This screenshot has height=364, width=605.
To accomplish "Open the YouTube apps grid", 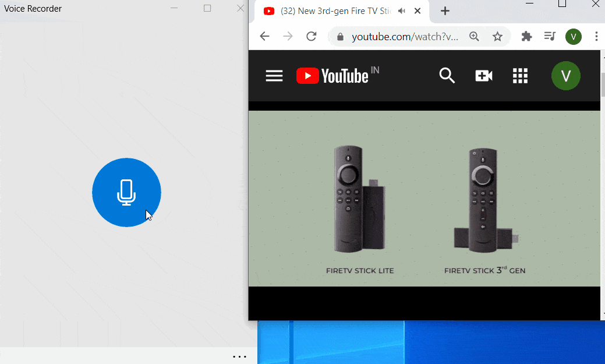I will (x=520, y=76).
